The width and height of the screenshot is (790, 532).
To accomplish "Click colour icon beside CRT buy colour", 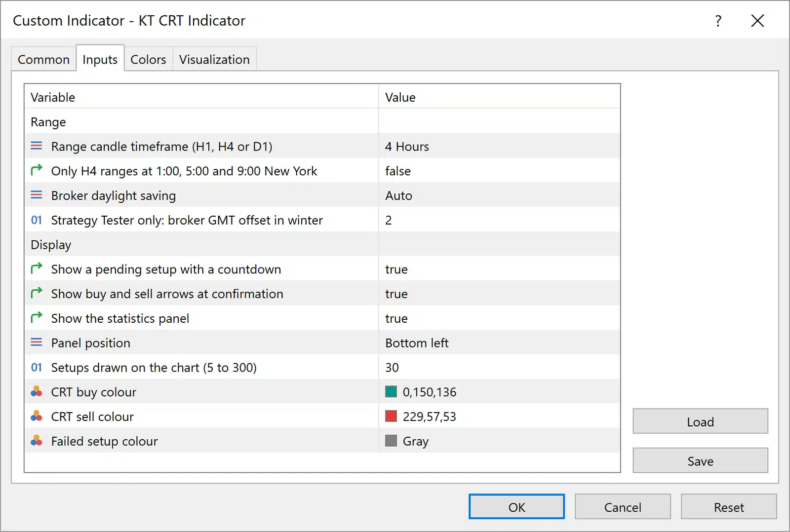I will pyautogui.click(x=37, y=392).
